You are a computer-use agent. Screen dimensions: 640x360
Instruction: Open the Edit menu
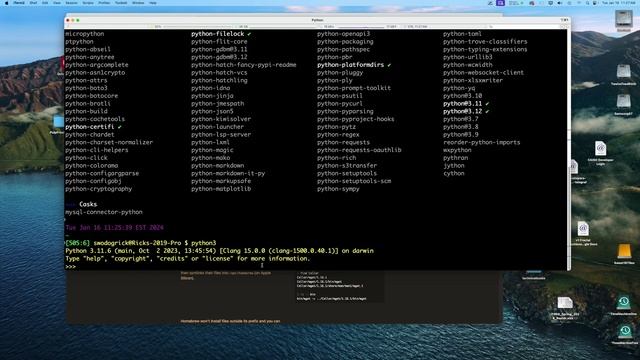45,3
